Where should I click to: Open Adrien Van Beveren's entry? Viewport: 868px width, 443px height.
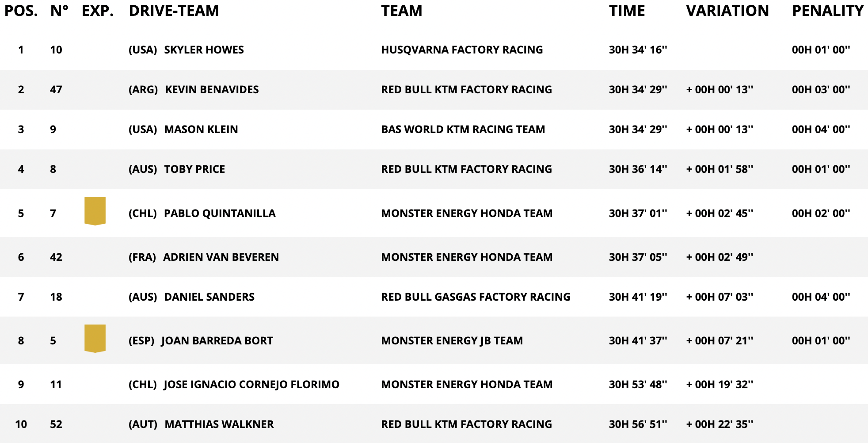221,257
